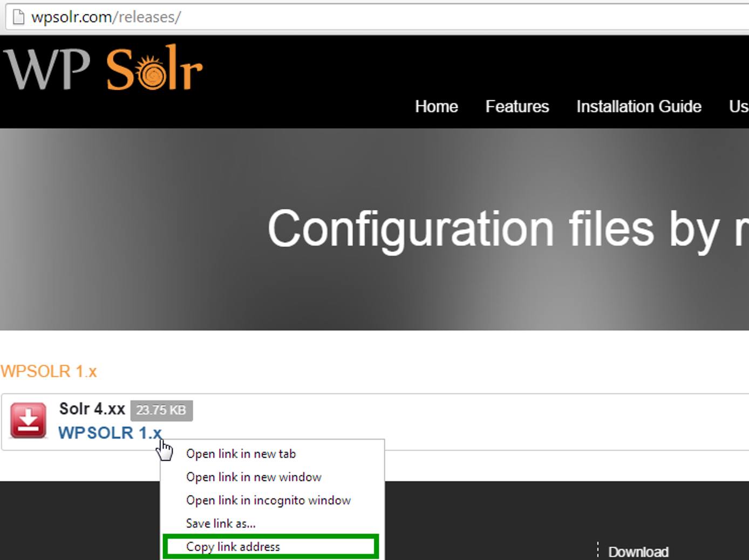Image resolution: width=749 pixels, height=560 pixels.
Task: Select Copy link address from the context menu
Action: point(233,547)
